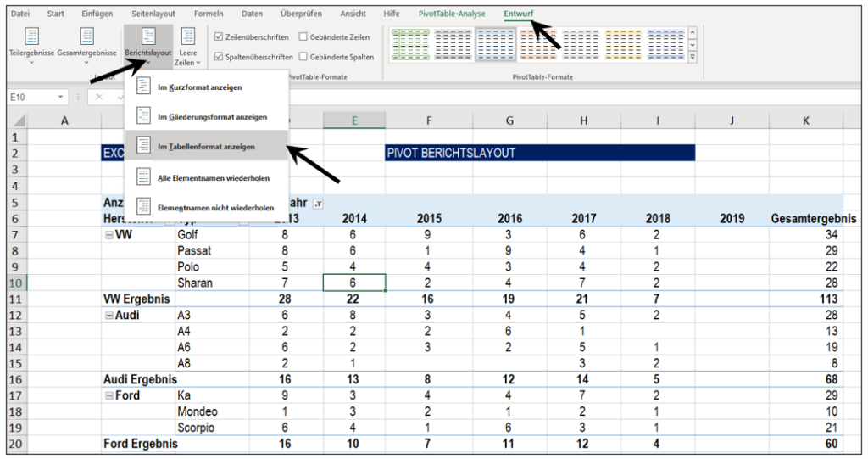Apply the gray PivotTable style thumbnail

point(581,44)
